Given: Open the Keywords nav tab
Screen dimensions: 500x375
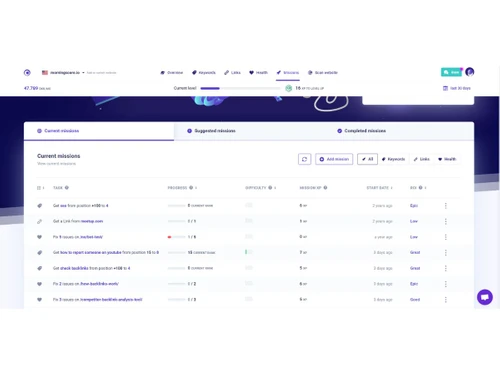Looking at the screenshot, I should (x=204, y=72).
